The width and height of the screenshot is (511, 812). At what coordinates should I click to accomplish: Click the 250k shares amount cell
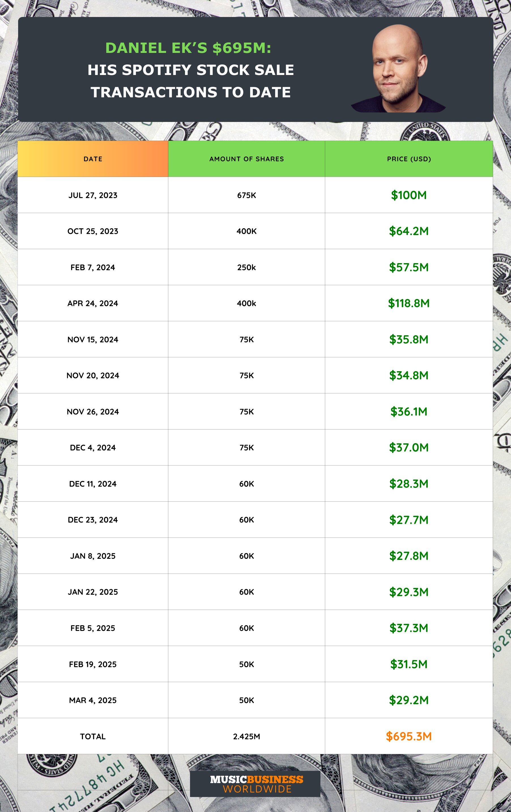pyautogui.click(x=246, y=267)
